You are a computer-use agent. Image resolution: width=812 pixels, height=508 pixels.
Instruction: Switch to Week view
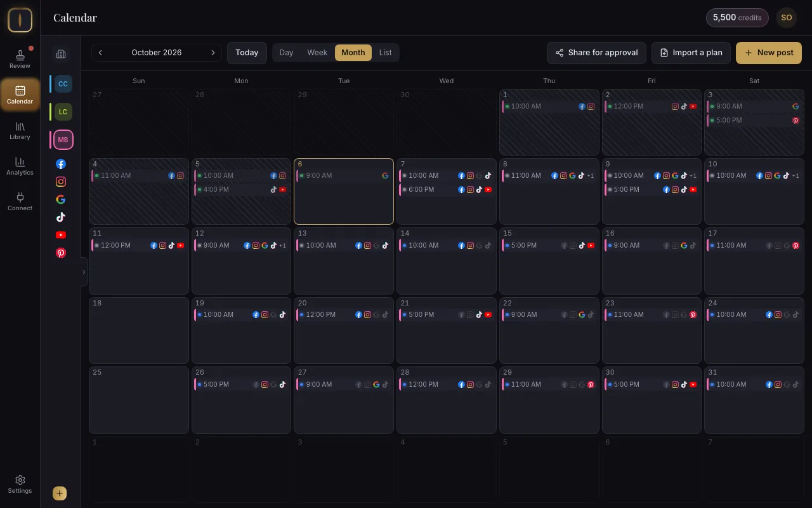[x=317, y=53]
